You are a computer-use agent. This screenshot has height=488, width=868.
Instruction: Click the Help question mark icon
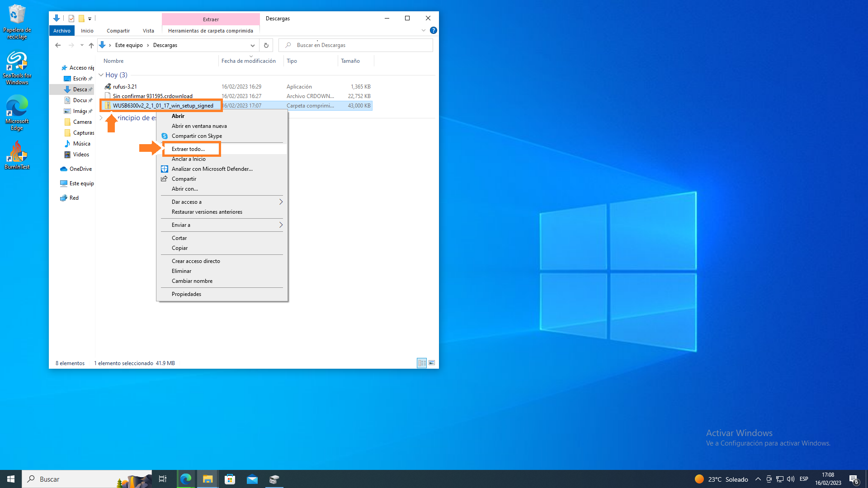[433, 30]
